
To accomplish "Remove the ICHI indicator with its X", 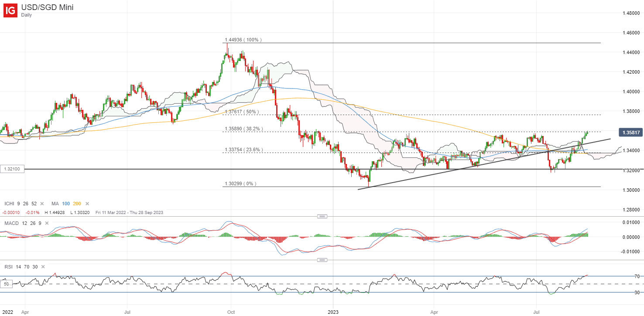I will coord(42,204).
